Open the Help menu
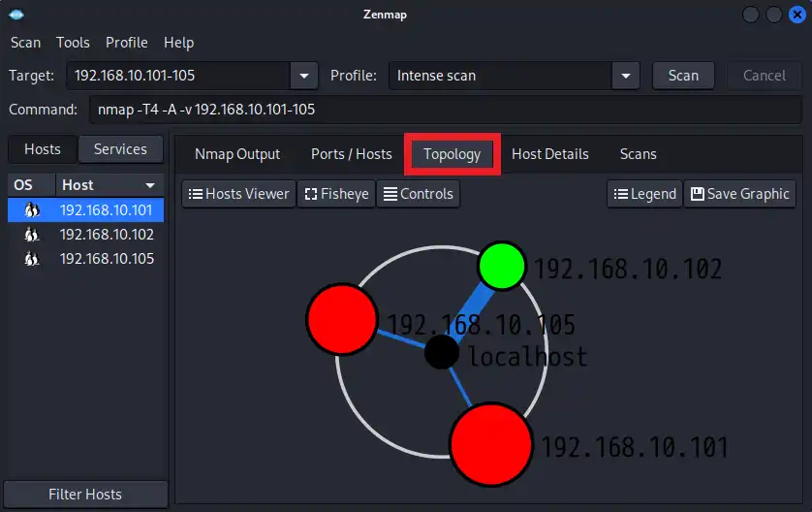The height and width of the screenshot is (512, 812). (179, 43)
